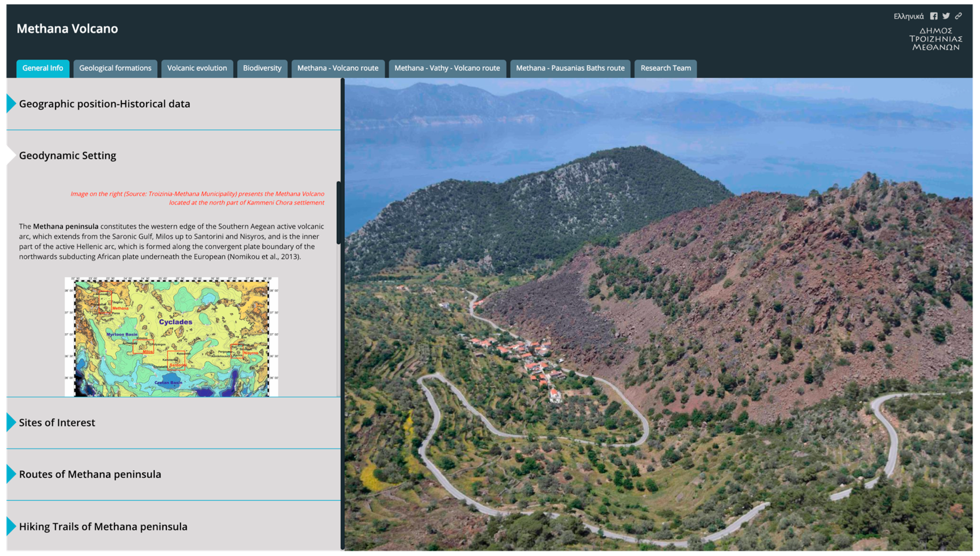This screenshot has height=556, width=980.
Task: Open the Volcanic evolution tab
Action: click(197, 68)
